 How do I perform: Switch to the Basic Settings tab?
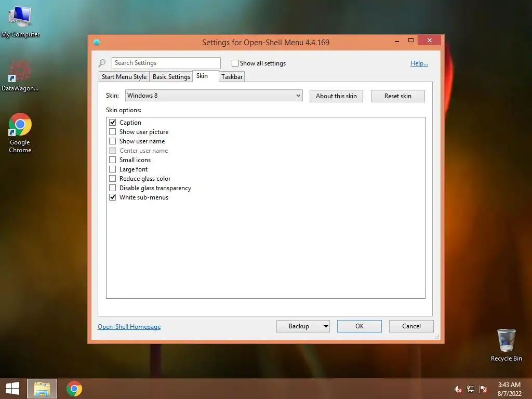point(171,77)
